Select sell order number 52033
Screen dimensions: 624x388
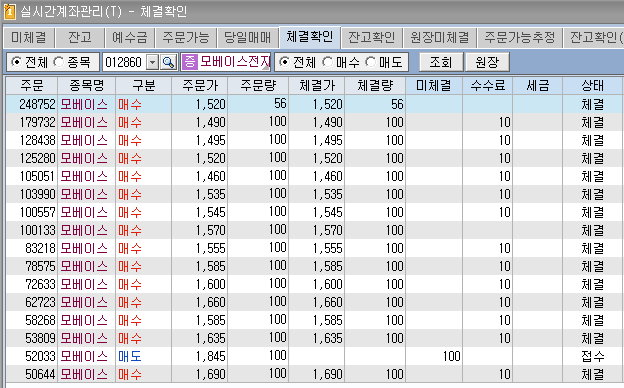point(40,356)
